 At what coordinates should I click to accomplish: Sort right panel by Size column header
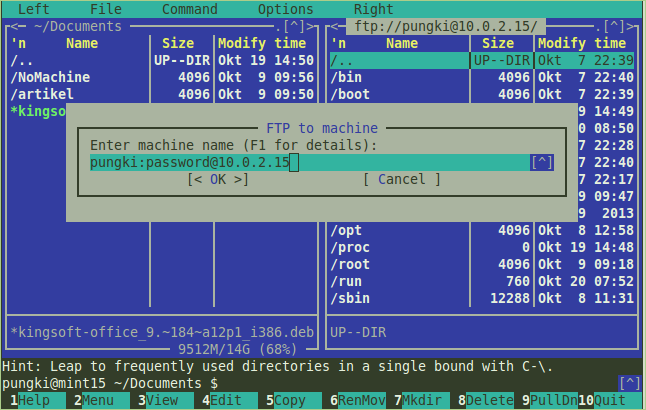(497, 43)
